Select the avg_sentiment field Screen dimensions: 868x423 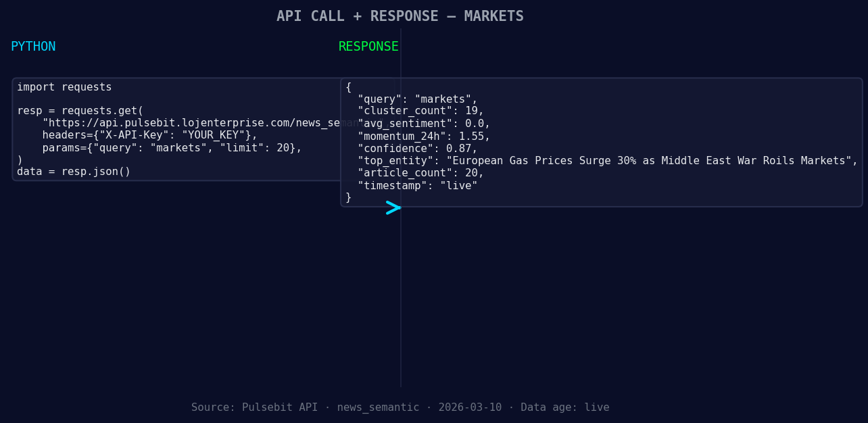[406, 123]
